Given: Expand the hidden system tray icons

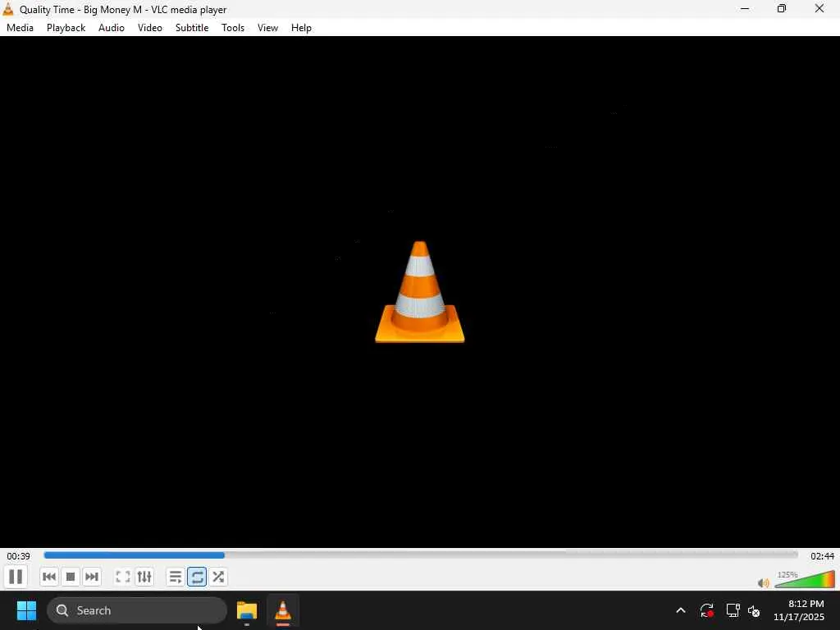Looking at the screenshot, I should 681,610.
